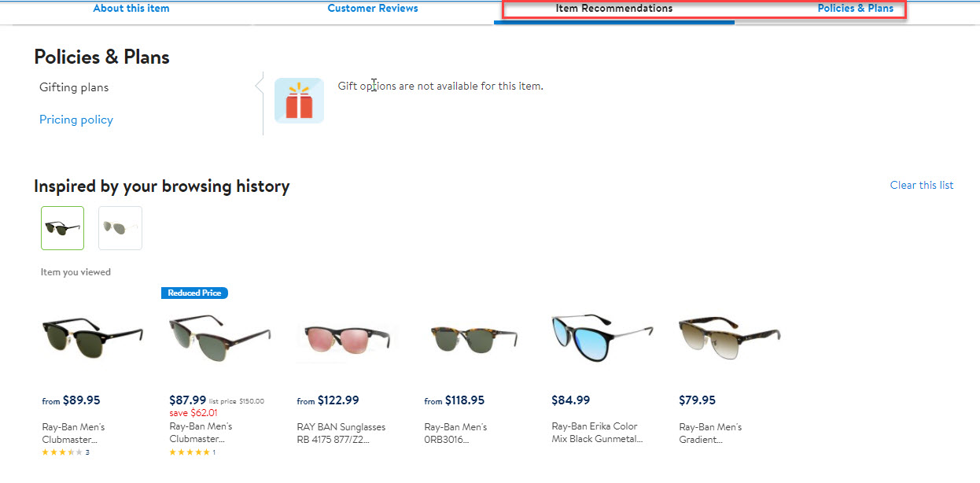Image resolution: width=980 pixels, height=483 pixels.
Task: Open RAY BAN Sunglasses RB 4175 title
Action: [x=341, y=433]
